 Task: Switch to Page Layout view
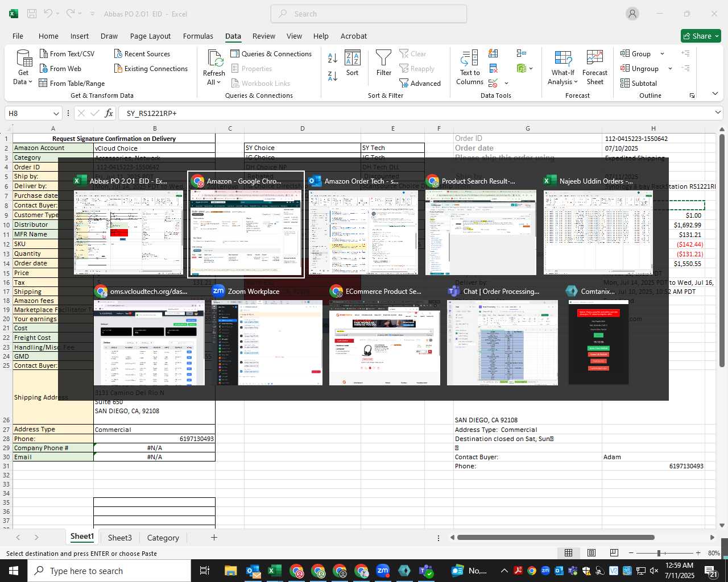pos(591,553)
